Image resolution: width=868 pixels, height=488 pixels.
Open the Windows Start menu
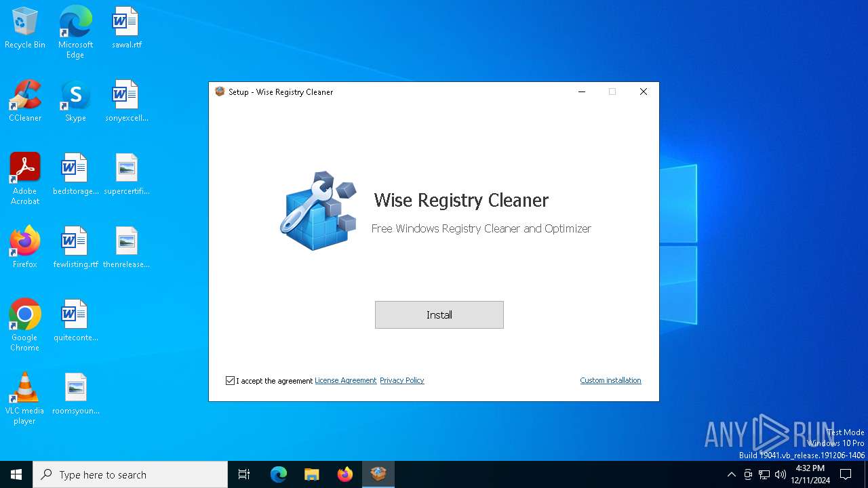tap(16, 474)
